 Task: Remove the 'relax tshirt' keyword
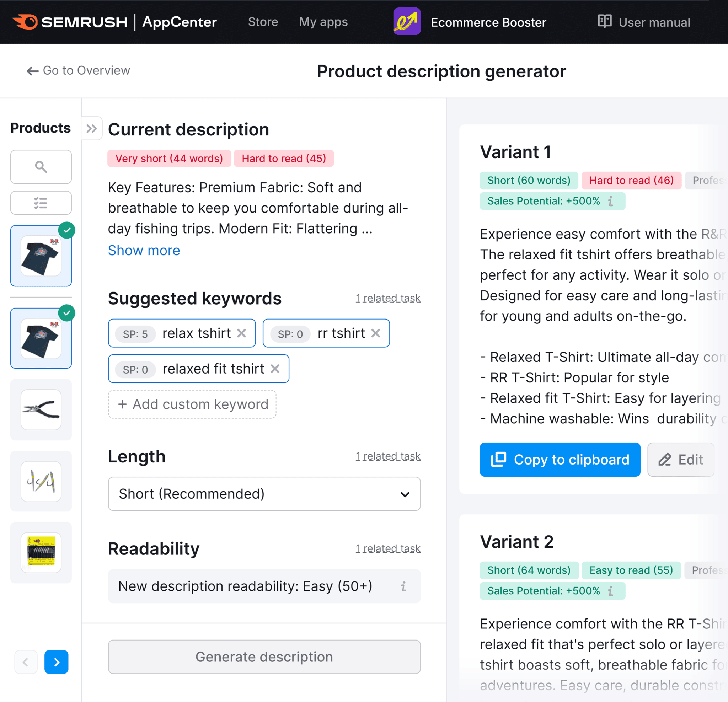coord(242,333)
